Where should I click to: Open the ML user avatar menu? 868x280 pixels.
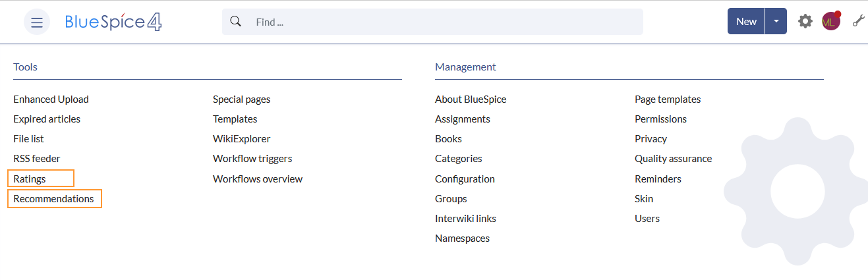pos(830,21)
